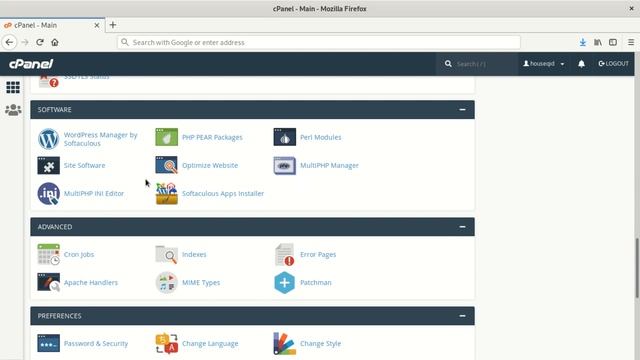
Task: Select the cPanel - Main tab
Action: pyautogui.click(x=52, y=25)
